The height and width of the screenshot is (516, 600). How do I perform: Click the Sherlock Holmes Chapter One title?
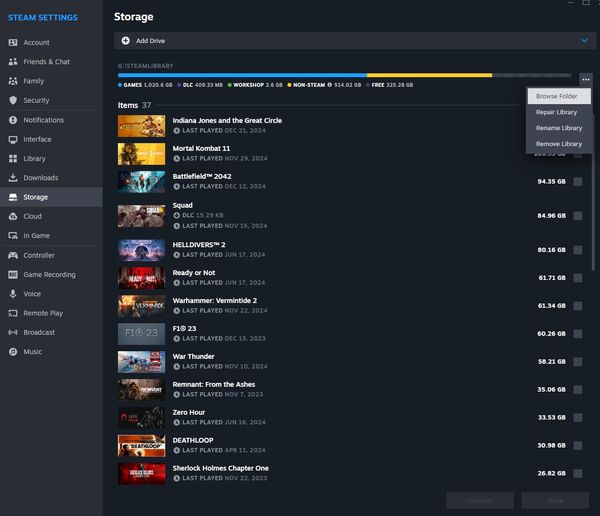pos(220,468)
